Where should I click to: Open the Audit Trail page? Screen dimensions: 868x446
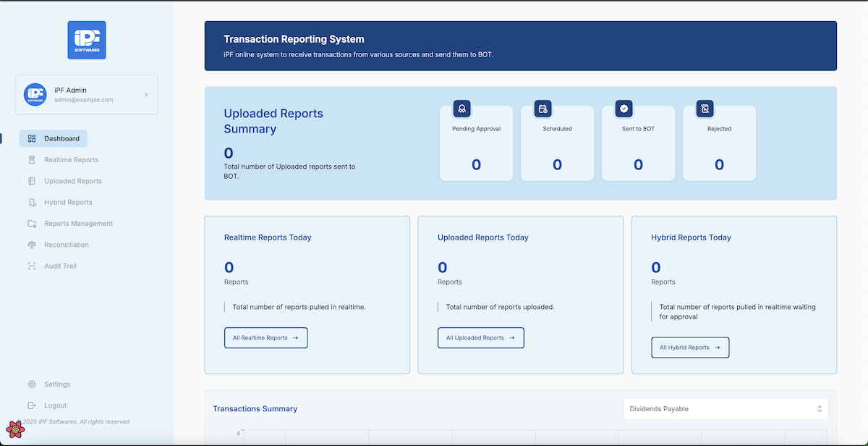[x=60, y=266]
